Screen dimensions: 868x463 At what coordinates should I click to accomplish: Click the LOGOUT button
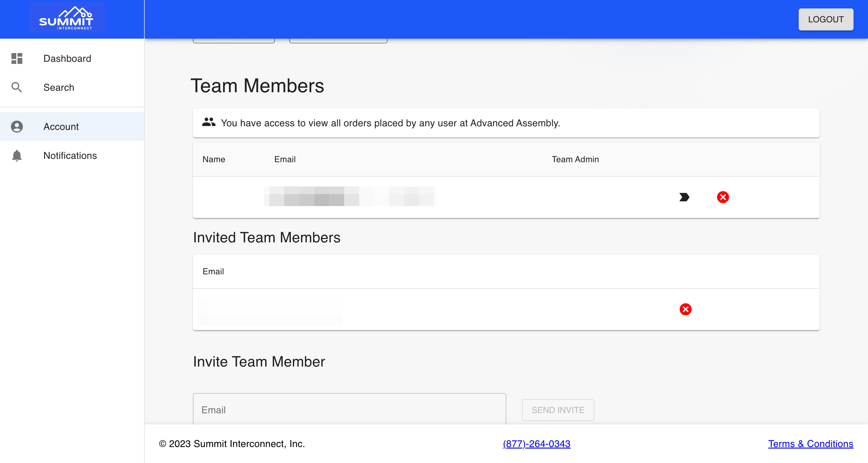(826, 20)
